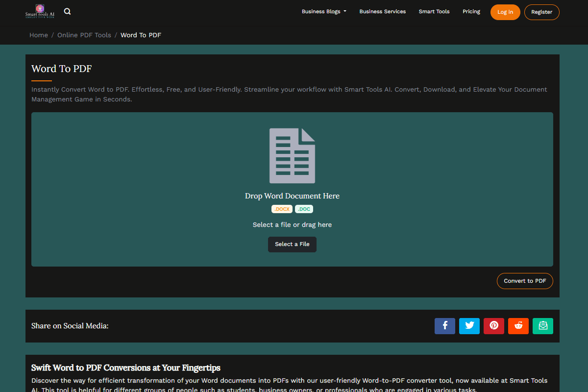Click the large document icon

click(292, 156)
